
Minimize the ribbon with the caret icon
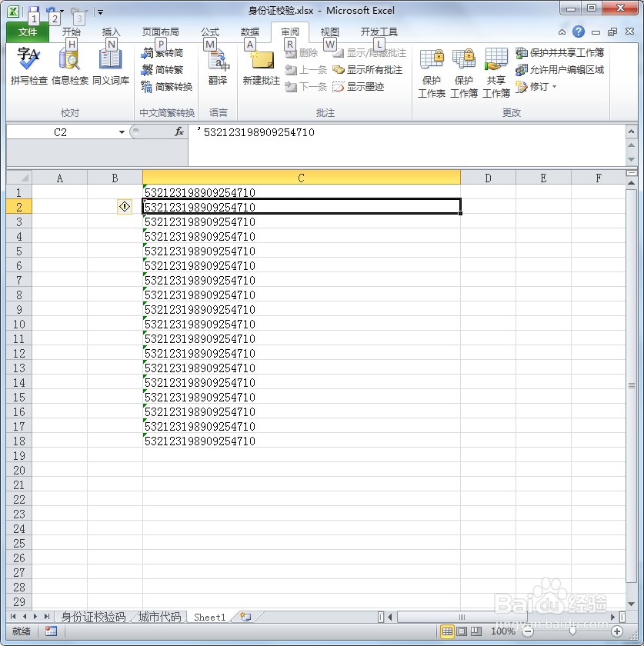pyautogui.click(x=562, y=32)
